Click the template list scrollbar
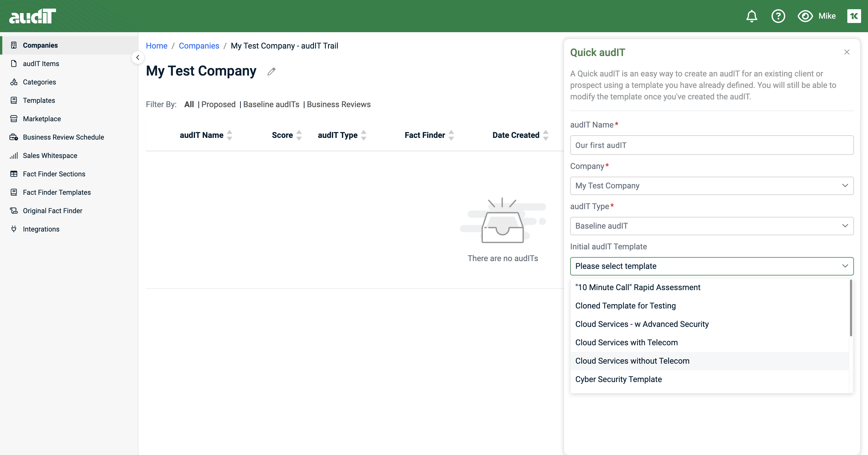The image size is (868, 455). 851,308
